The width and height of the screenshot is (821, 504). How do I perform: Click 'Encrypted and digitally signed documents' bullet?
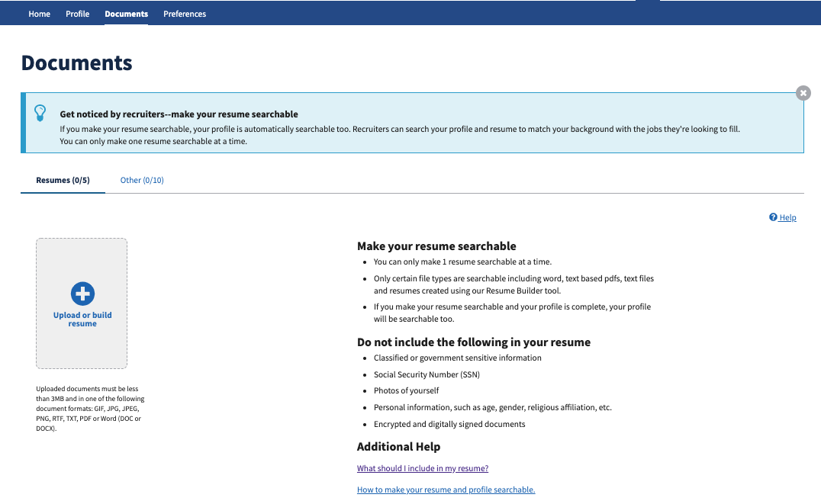(x=449, y=425)
